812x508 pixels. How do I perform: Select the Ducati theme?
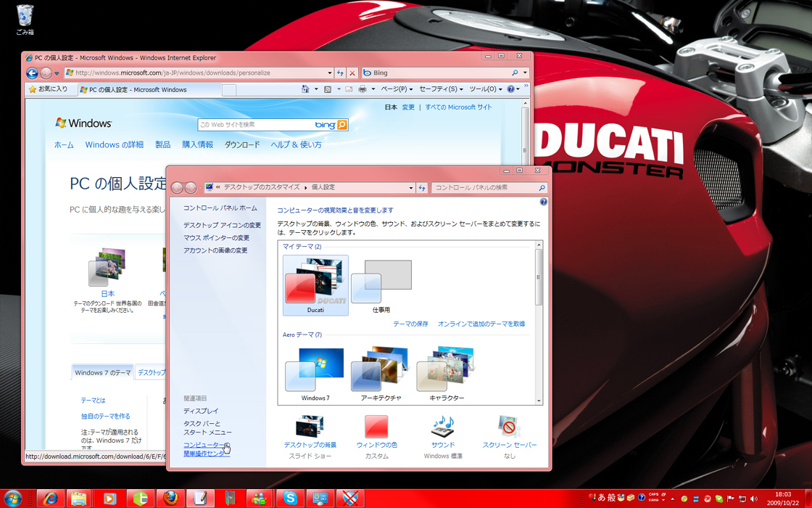tap(315, 285)
